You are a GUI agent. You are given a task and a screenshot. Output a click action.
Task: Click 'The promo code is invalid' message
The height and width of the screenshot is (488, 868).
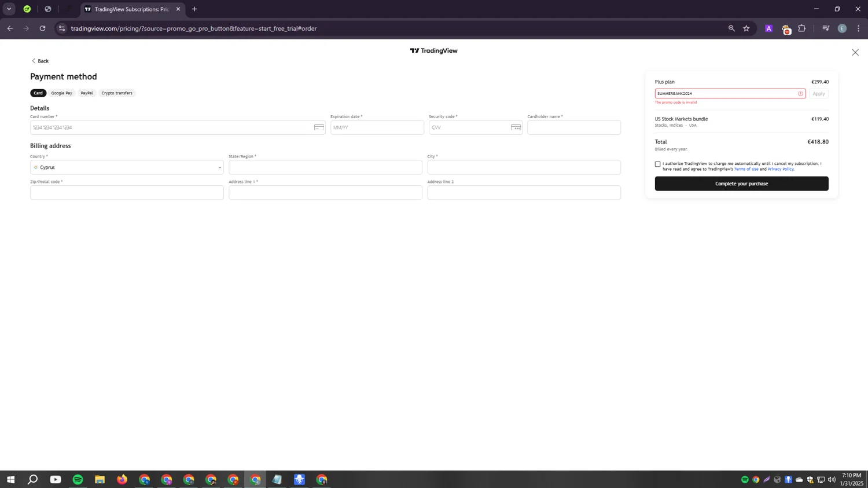(x=675, y=102)
